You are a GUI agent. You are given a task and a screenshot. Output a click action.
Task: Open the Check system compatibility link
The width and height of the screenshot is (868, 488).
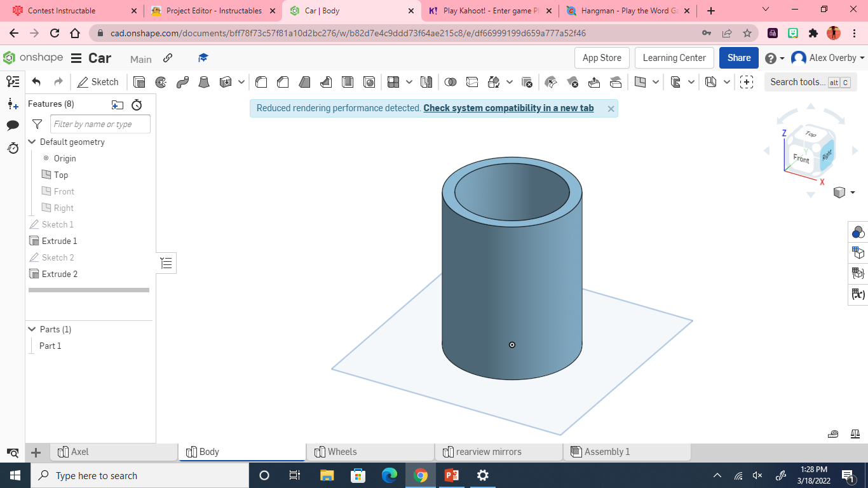click(x=507, y=108)
